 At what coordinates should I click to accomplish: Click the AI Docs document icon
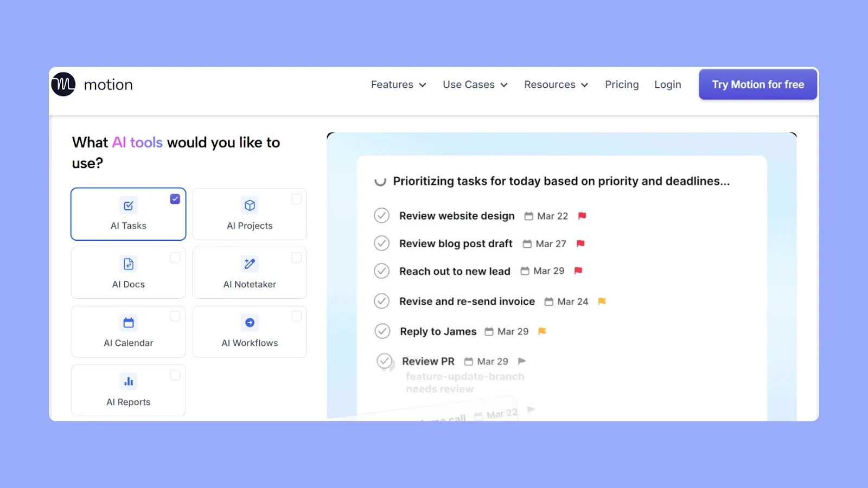click(129, 264)
